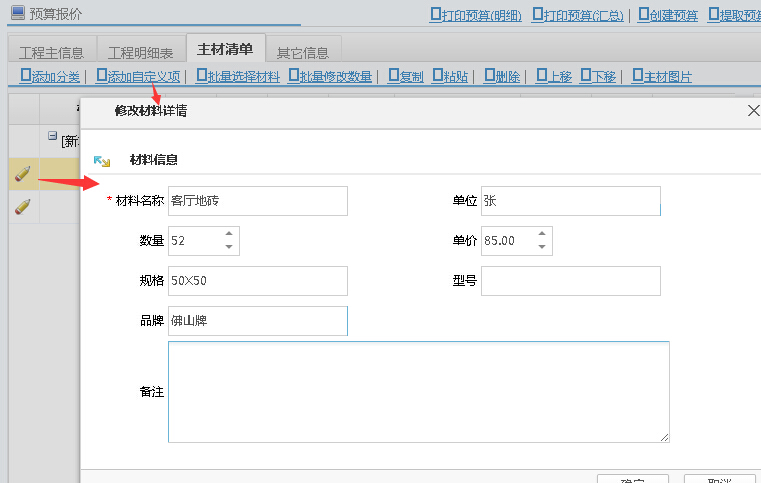Open the 其它信息 tab

point(304,52)
